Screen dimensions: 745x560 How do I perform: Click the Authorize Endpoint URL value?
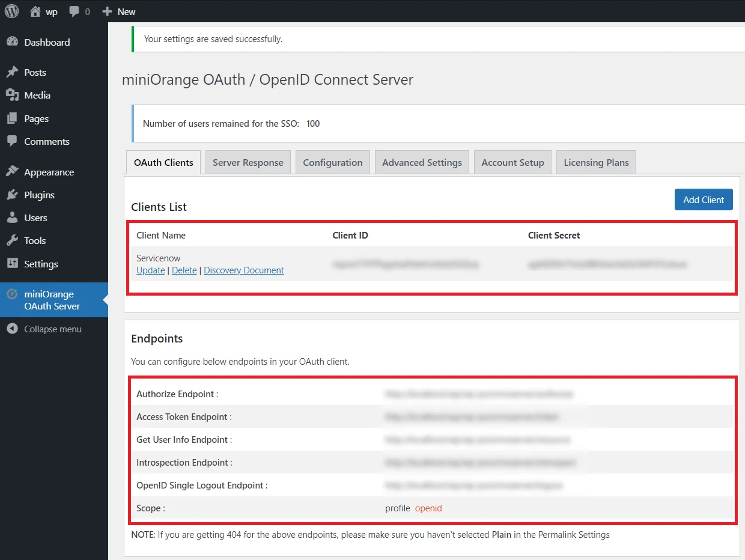[479, 394]
